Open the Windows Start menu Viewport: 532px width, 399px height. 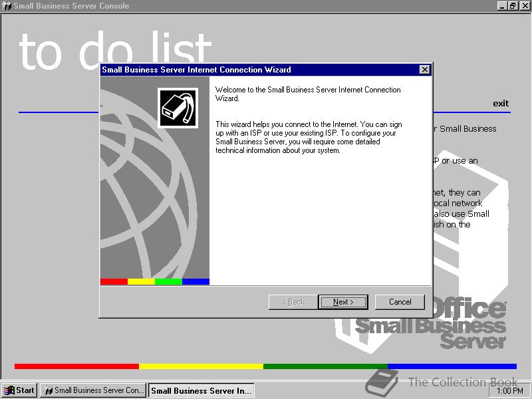click(x=19, y=390)
